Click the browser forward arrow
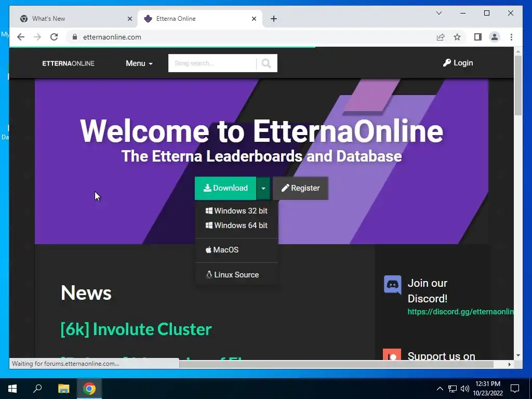Image resolution: width=532 pixels, height=399 pixels. click(x=37, y=37)
